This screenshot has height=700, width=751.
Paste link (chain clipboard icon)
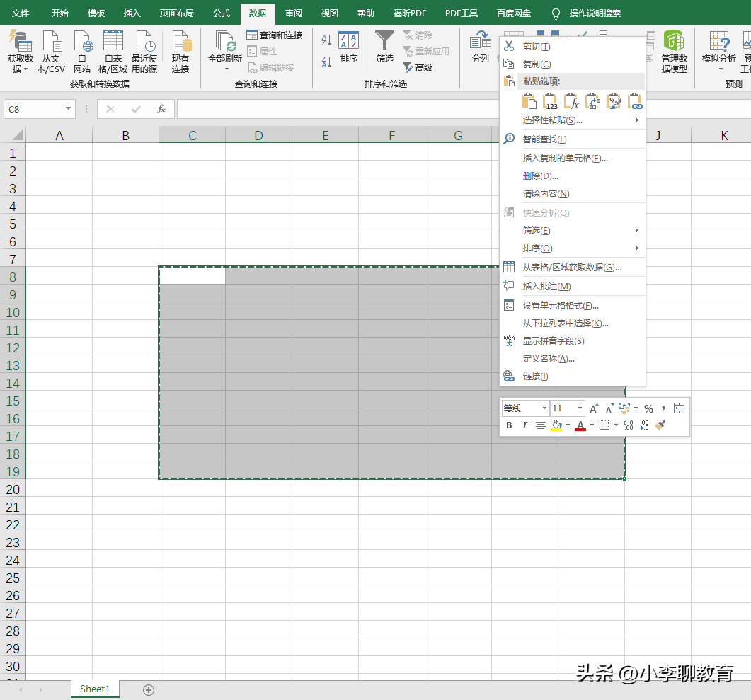click(x=635, y=101)
